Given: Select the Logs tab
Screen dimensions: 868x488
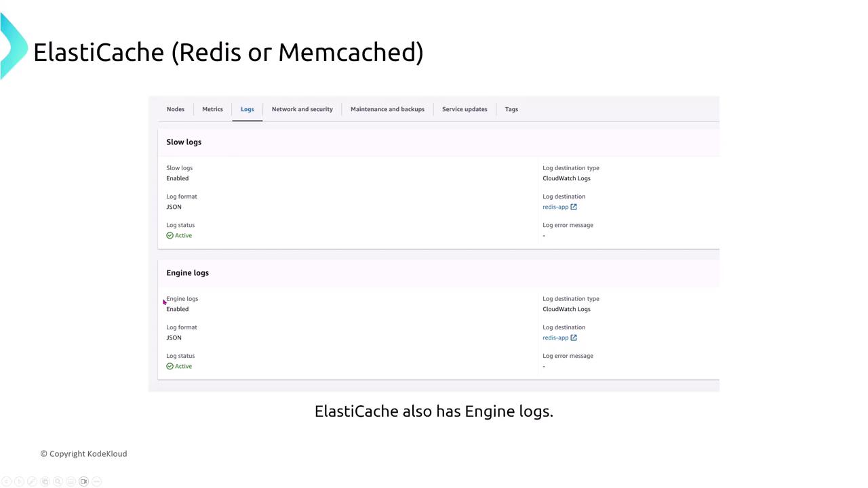Looking at the screenshot, I should 248,109.
